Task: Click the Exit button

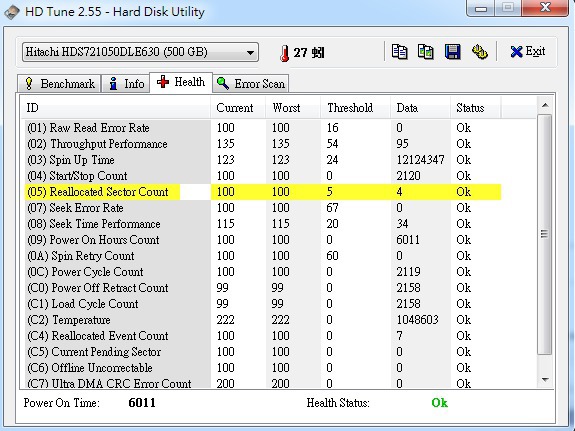Action: [x=528, y=51]
